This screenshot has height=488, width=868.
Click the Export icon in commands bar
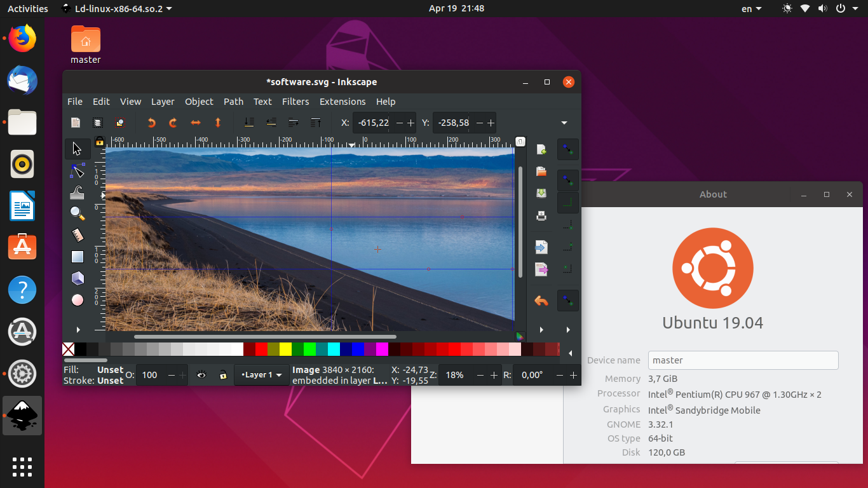coord(541,269)
